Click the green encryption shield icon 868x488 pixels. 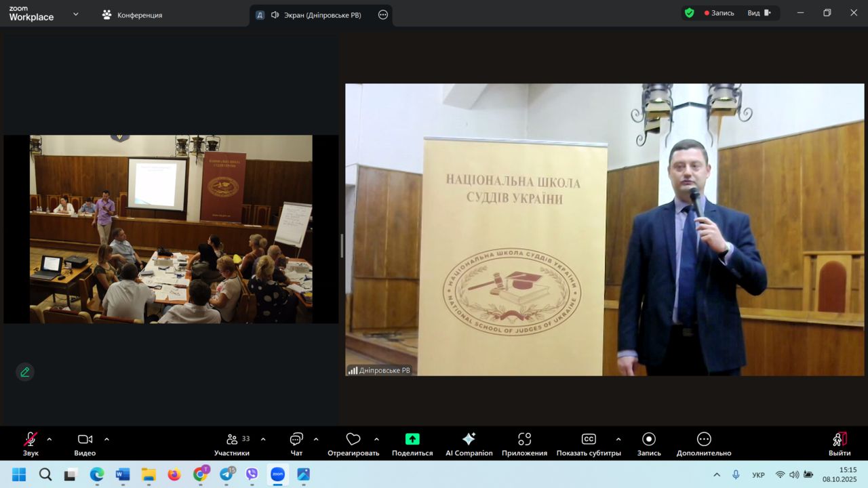coord(689,13)
